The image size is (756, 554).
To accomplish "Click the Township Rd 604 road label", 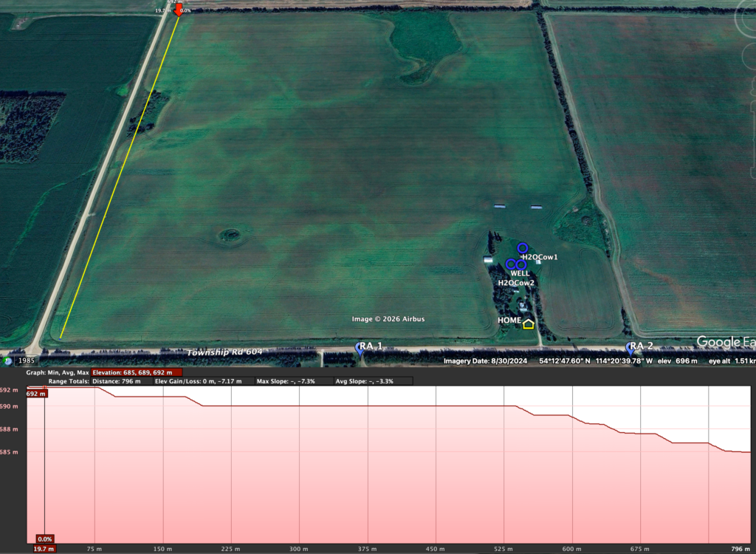I will 224,352.
